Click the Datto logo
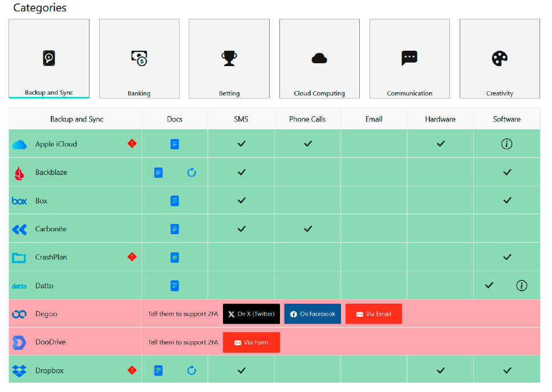Screen dimensions: 552x392 19,286
